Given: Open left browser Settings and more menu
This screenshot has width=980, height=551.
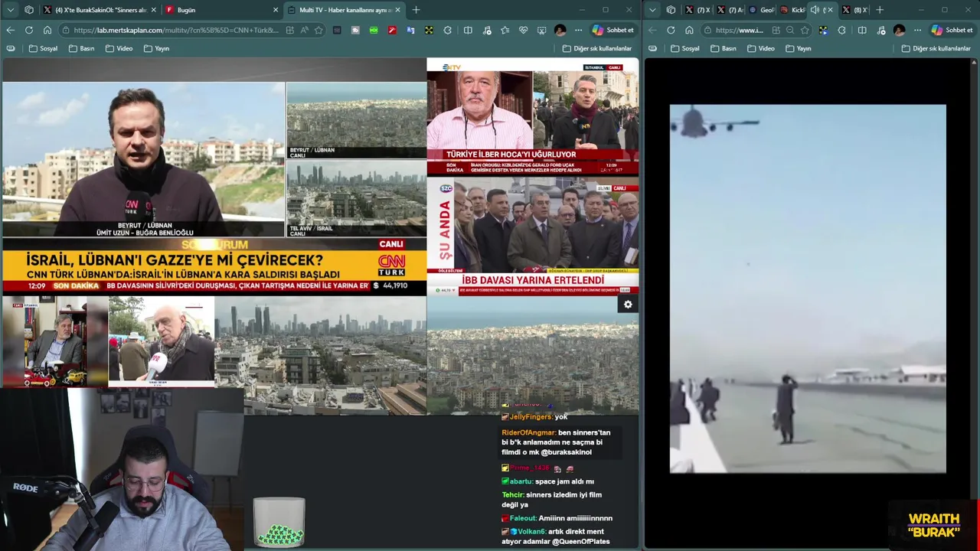Looking at the screenshot, I should (578, 30).
